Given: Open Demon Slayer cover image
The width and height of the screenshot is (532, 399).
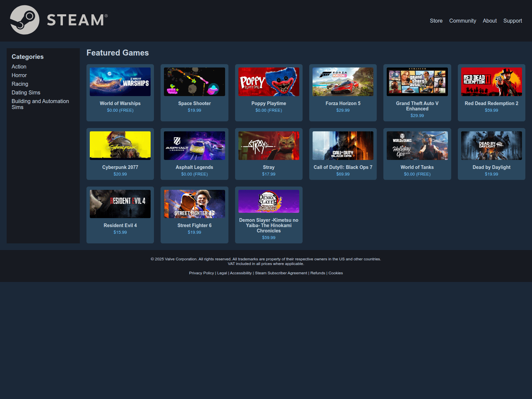Looking at the screenshot, I should (x=269, y=201).
